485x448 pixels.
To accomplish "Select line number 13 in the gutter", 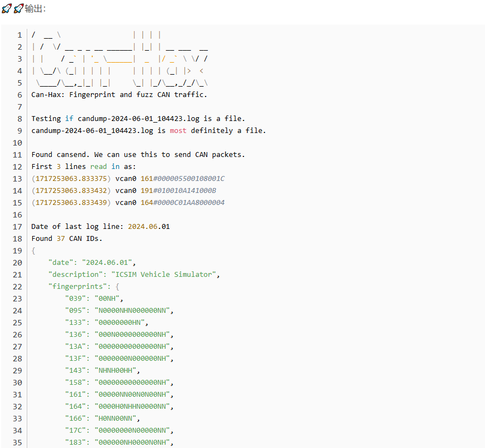I will (17, 178).
